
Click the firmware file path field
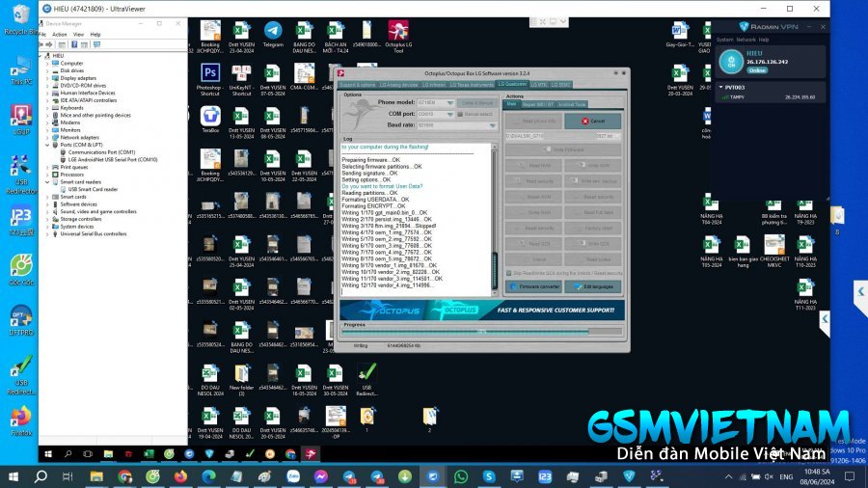click(562, 136)
